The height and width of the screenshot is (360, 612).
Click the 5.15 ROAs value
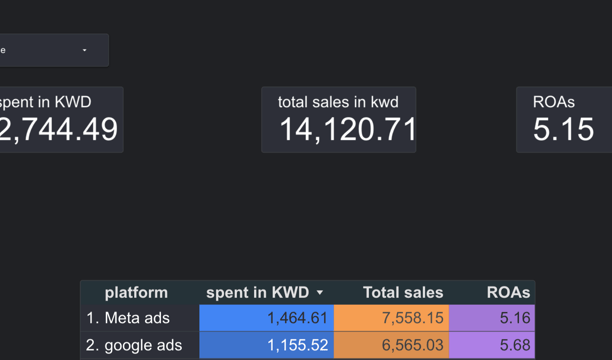coord(563,129)
